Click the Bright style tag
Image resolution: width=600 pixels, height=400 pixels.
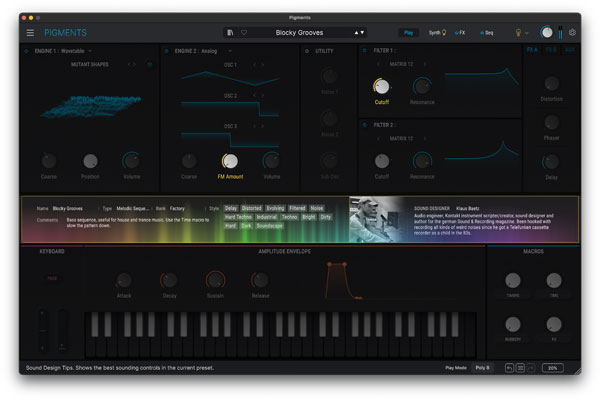pyautogui.click(x=308, y=217)
